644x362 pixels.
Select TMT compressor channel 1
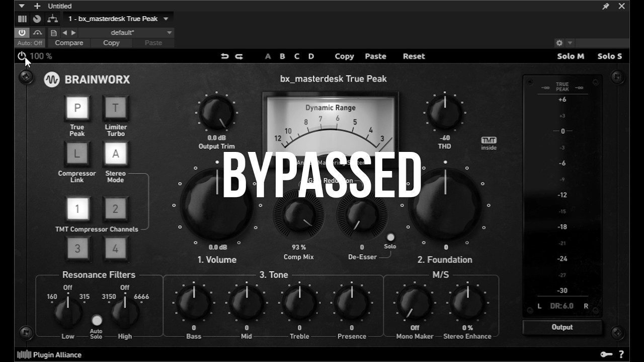point(77,209)
